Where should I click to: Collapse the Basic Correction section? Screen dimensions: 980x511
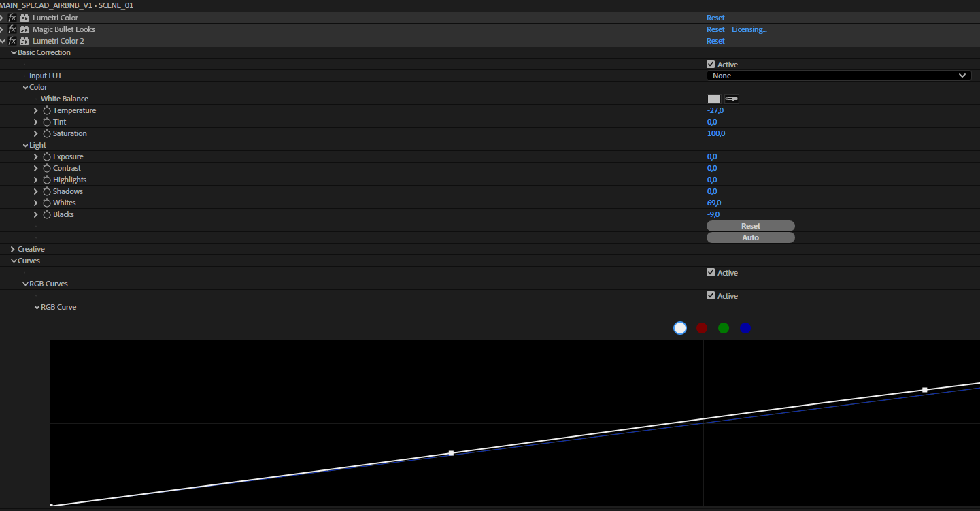pos(14,52)
